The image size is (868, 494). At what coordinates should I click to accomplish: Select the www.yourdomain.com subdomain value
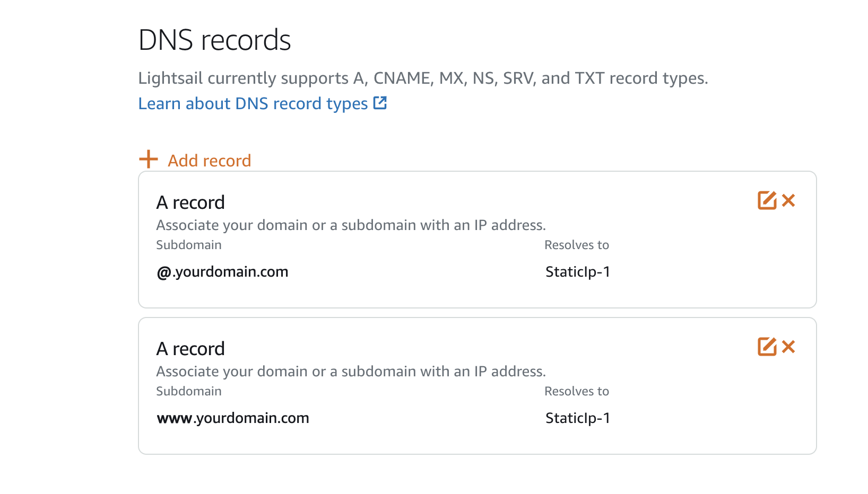point(232,418)
